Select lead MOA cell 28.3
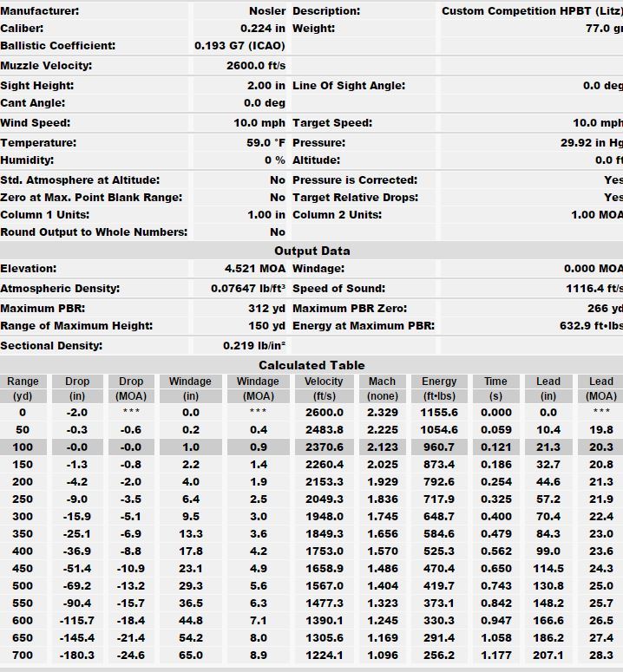 [601, 656]
